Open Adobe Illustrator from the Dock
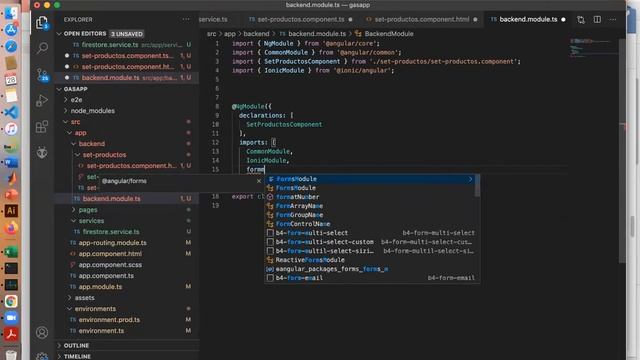The image size is (640, 360). [x=11, y=211]
